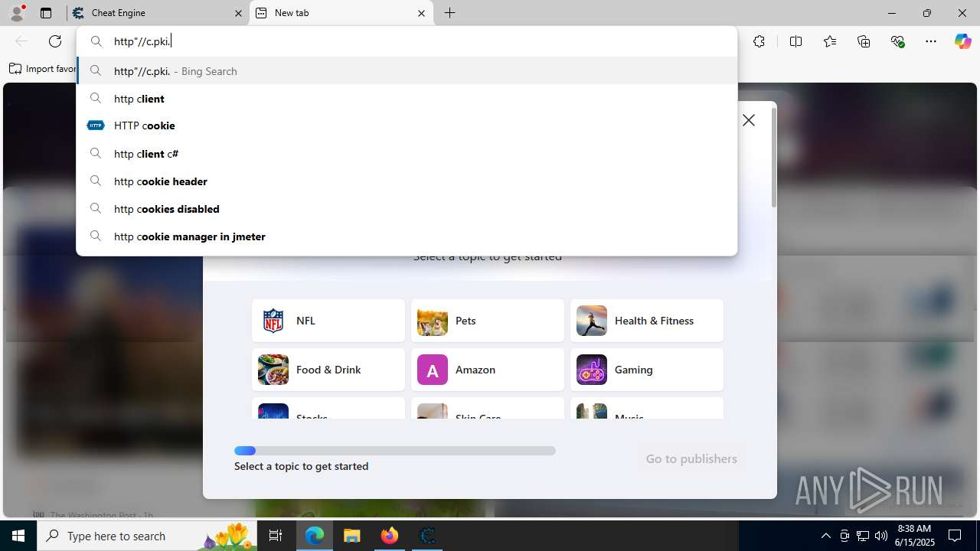Choose the Pets topic card
The height and width of the screenshot is (551, 980).
488,321
